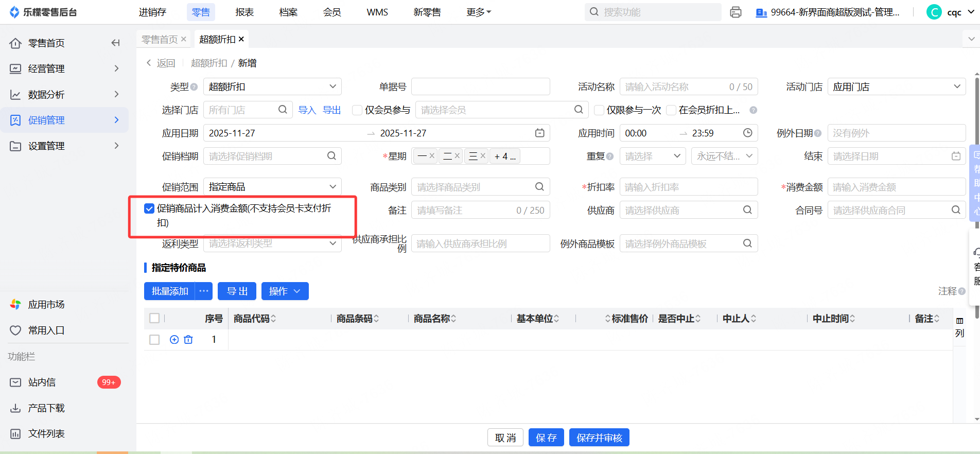Click the delete row trash icon
The image size is (980, 454).
(x=188, y=340)
